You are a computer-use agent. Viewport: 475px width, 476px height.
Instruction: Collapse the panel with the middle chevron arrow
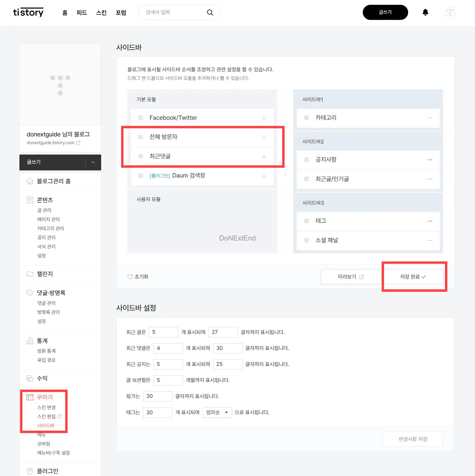[x=285, y=174]
